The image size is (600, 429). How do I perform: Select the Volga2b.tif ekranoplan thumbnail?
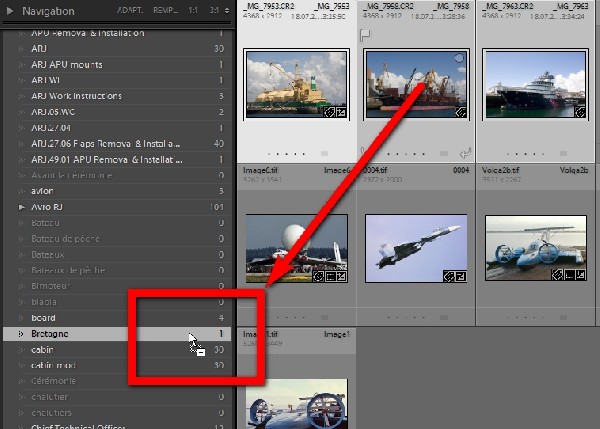click(536, 248)
